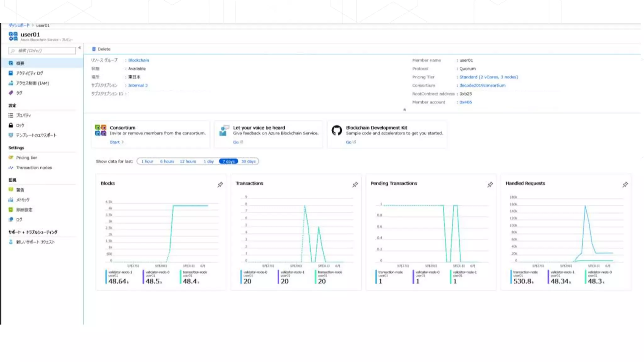This screenshot has width=644, height=362.
Task: Pin the Blocks chart to dashboard
Action: [x=220, y=184]
